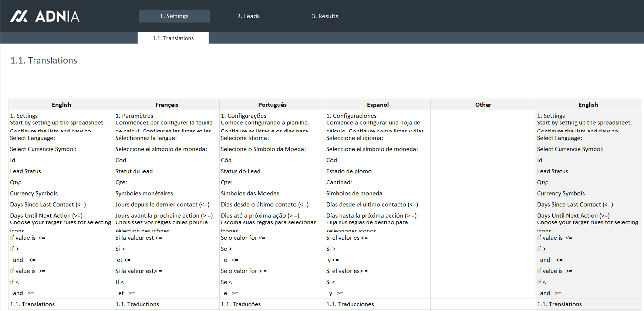Click the Français column header
This screenshot has height=311, width=644.
(x=167, y=105)
